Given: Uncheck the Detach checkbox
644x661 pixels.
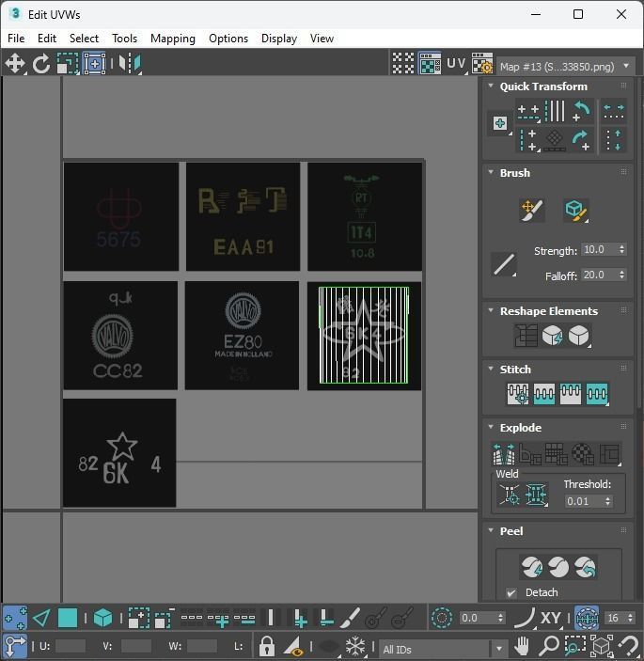Looking at the screenshot, I should pyautogui.click(x=511, y=593).
